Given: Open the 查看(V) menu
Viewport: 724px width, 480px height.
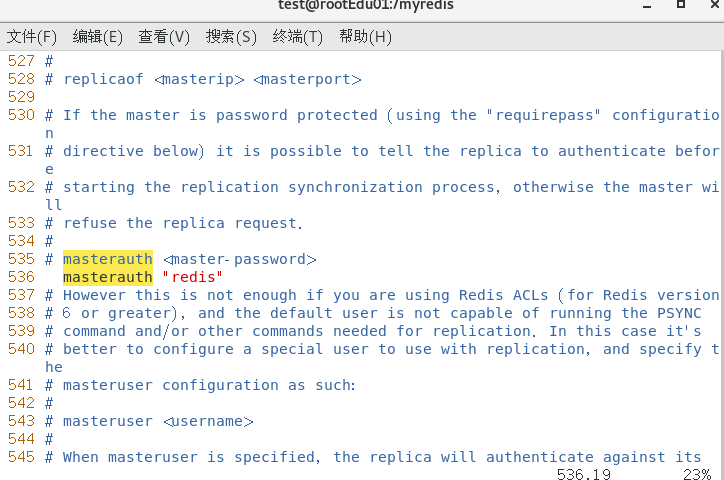Looking at the screenshot, I should tap(164, 37).
